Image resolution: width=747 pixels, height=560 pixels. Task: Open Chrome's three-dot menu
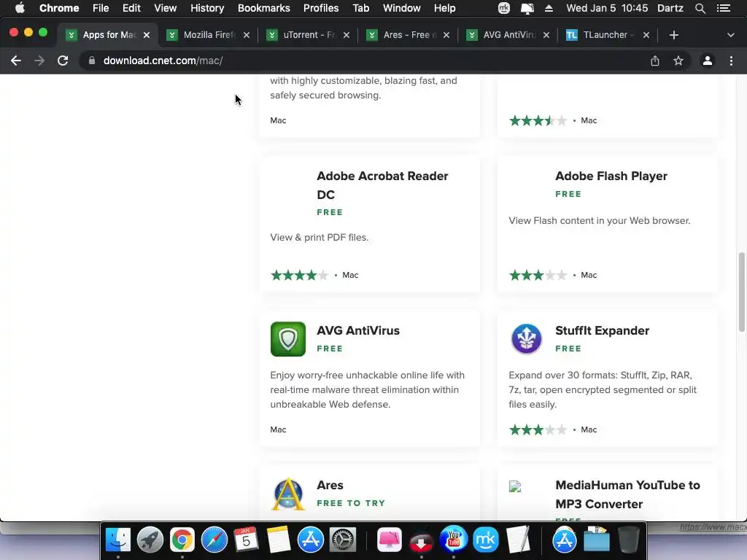[x=731, y=61]
